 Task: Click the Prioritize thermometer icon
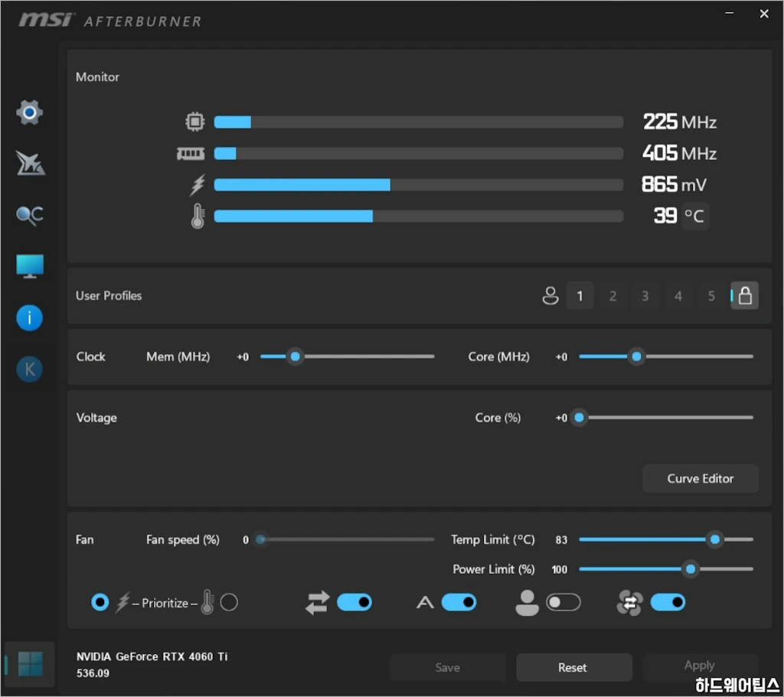tap(207, 602)
